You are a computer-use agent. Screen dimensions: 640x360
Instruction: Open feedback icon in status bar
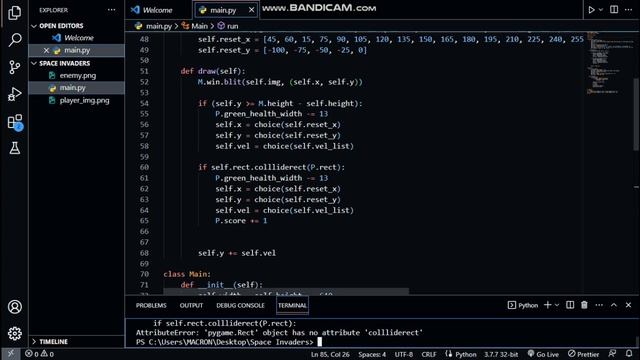pos(612,354)
